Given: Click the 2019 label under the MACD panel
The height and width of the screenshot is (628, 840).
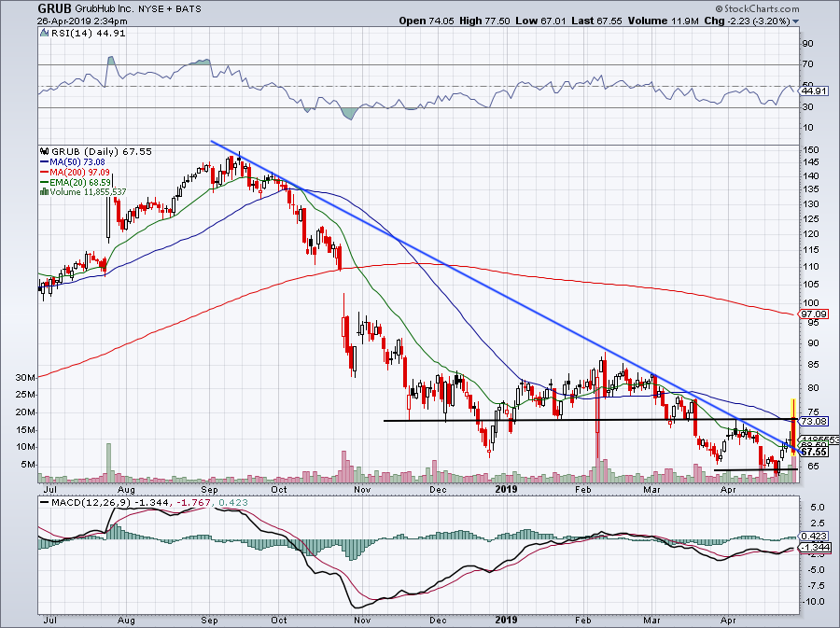Looking at the screenshot, I should tap(506, 621).
